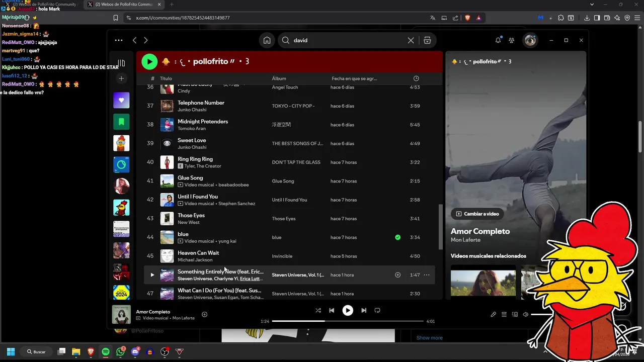Mute the Spotify volume

coord(525,314)
